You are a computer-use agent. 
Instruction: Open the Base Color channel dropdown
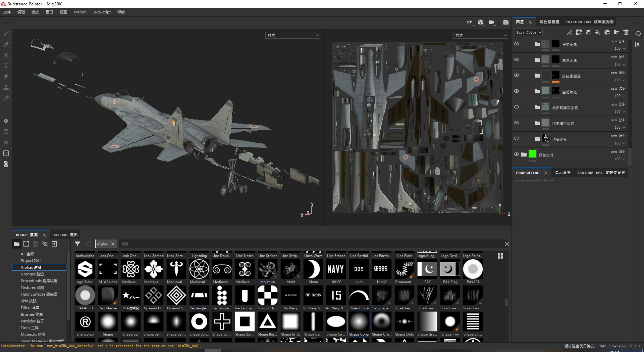pos(528,32)
